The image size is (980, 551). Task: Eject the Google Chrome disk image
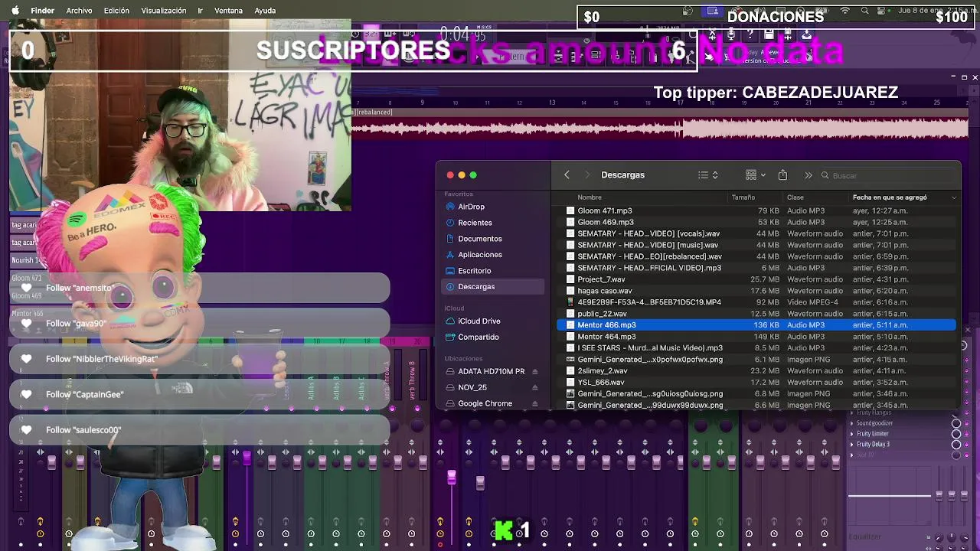[x=534, y=404]
